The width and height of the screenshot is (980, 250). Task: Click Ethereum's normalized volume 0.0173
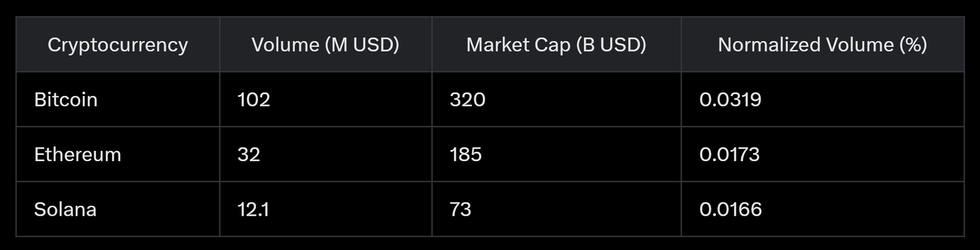point(729,154)
